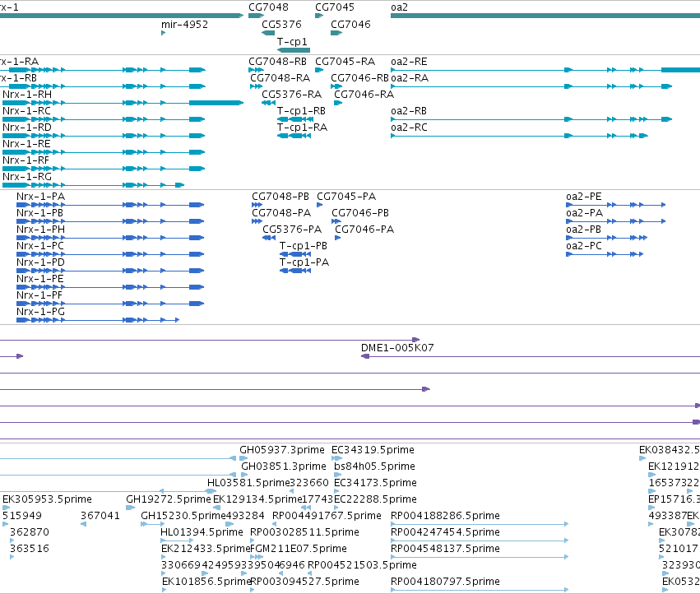Click the T-cp1 gene label
This screenshot has height=594, width=700.
click(292, 41)
